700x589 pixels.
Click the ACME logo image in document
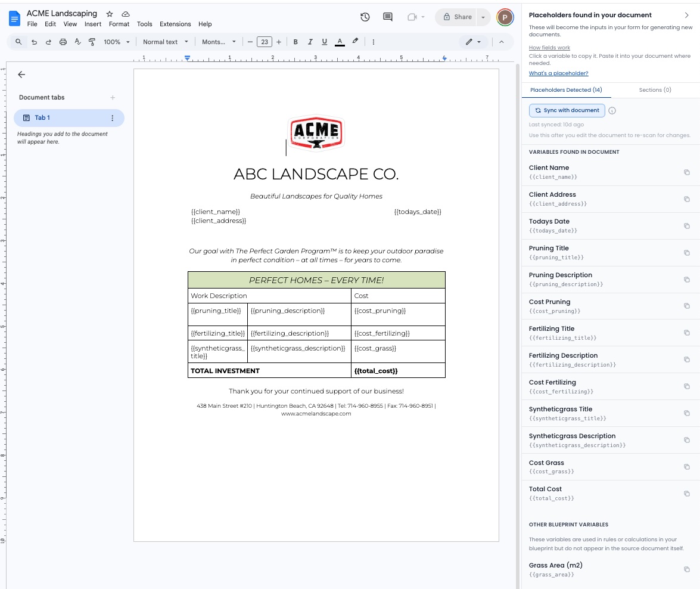316,133
